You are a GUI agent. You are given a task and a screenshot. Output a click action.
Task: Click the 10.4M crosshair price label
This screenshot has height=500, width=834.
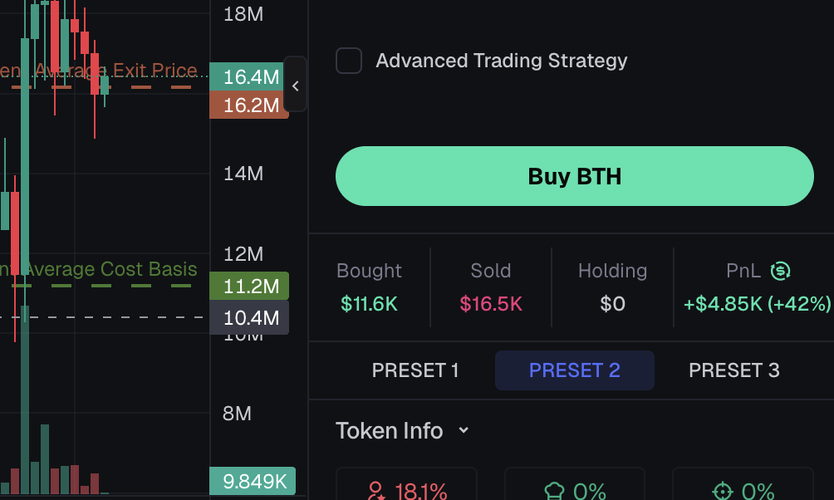(249, 318)
